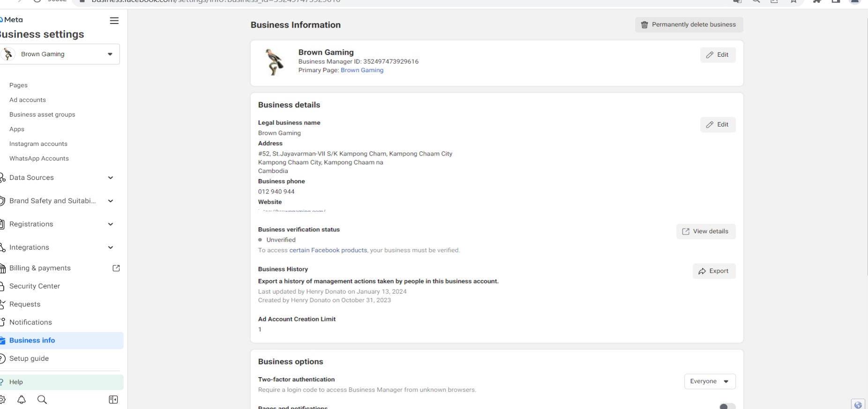Click the Ad Account Creation Limit heading

297,319
